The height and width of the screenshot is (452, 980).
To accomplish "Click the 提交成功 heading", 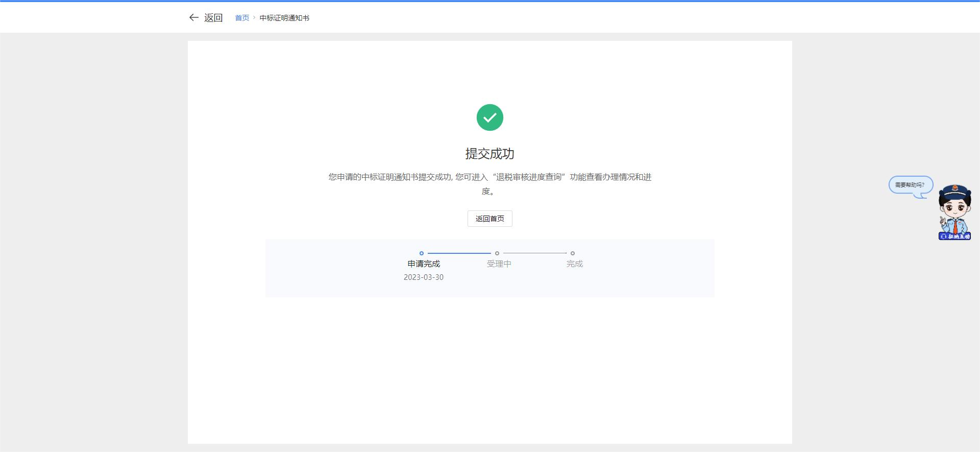I will click(489, 154).
